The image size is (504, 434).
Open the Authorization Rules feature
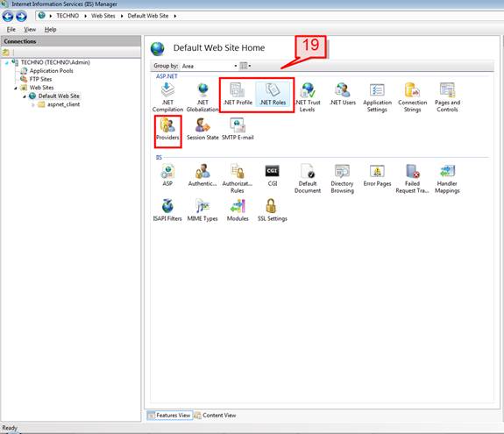click(x=238, y=179)
